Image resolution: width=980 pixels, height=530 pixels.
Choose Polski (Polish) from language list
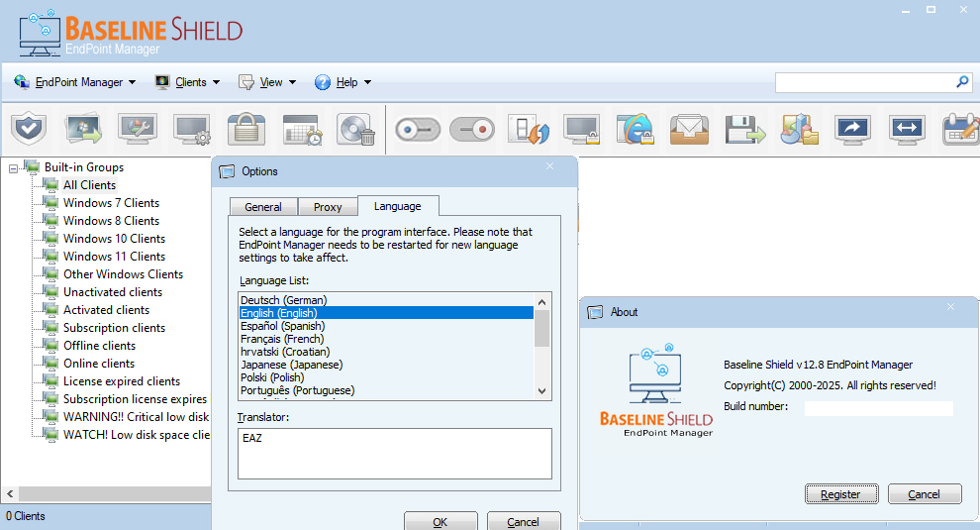[386, 377]
